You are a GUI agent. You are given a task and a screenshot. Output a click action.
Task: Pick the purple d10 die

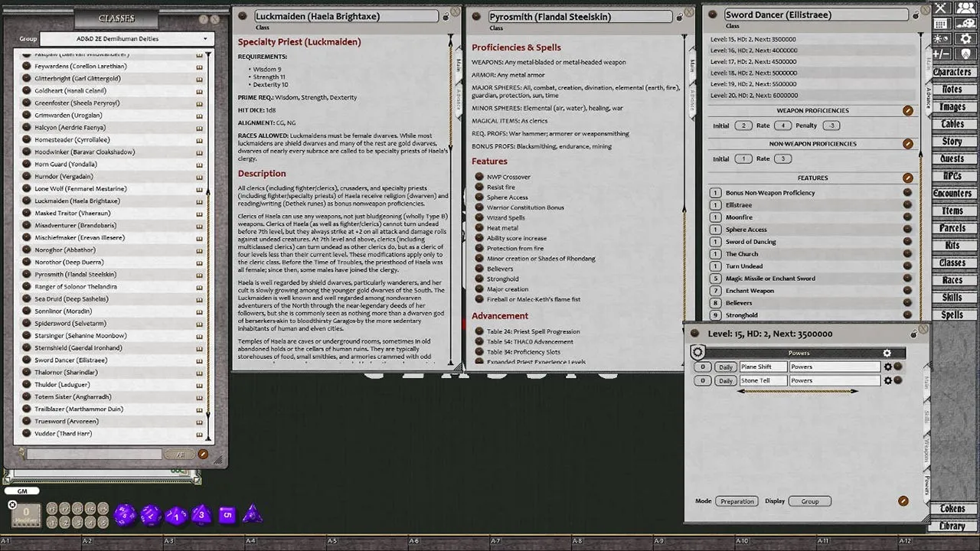pyautogui.click(x=177, y=514)
